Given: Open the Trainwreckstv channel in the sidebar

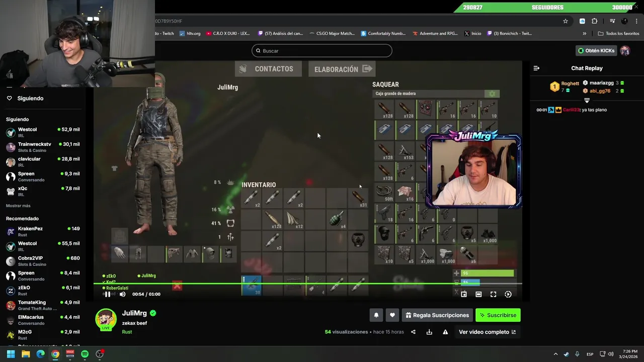Looking at the screenshot, I should pyautogui.click(x=42, y=147).
